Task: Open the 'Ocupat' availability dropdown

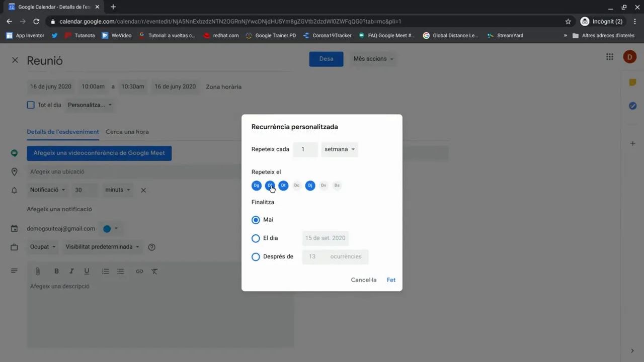Action: coord(43,247)
